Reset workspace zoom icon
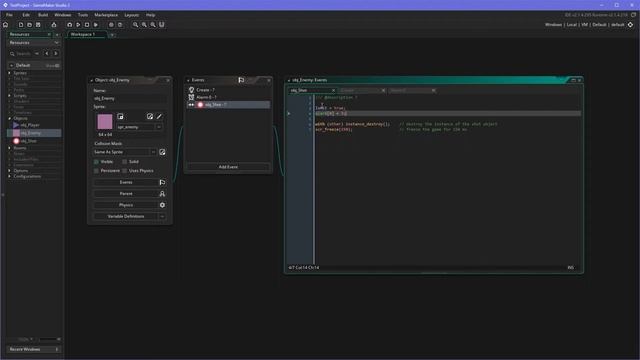This screenshot has height=360, width=640. [x=144, y=24]
